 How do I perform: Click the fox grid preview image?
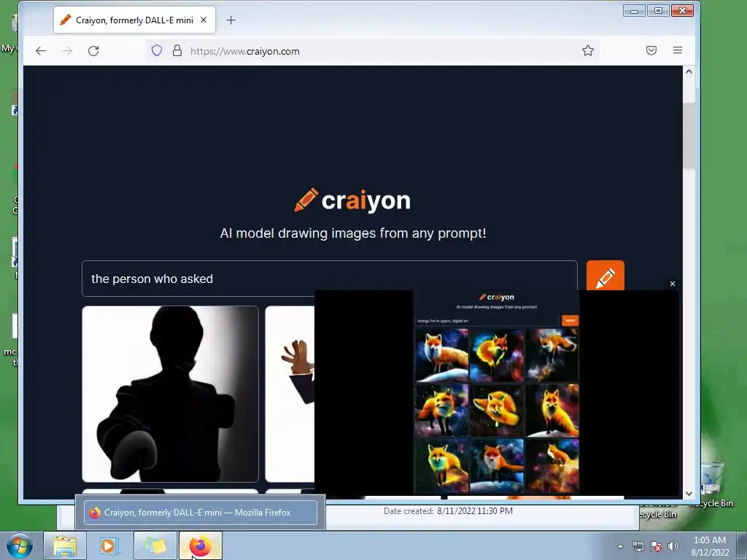[x=497, y=393]
